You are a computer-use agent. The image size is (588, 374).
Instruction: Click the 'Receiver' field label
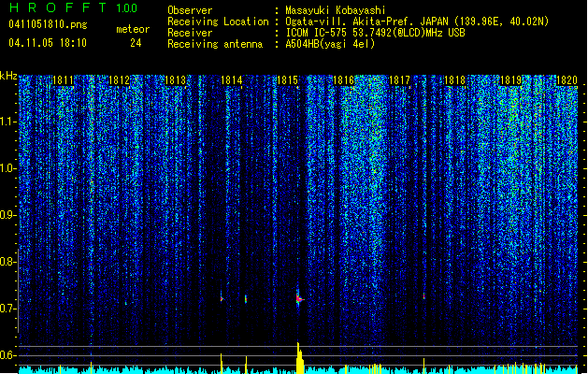coord(190,33)
